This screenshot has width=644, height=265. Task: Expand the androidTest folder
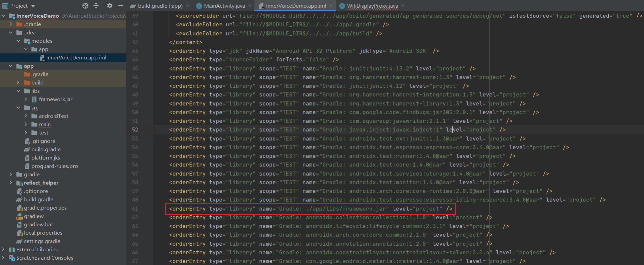(26, 116)
